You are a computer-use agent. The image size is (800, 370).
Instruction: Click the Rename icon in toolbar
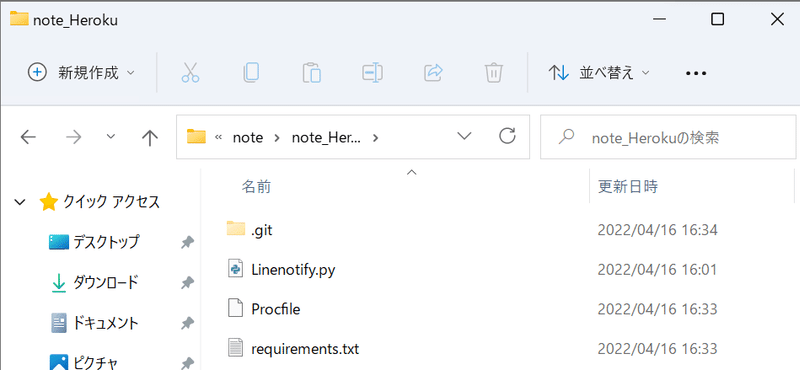click(x=372, y=73)
